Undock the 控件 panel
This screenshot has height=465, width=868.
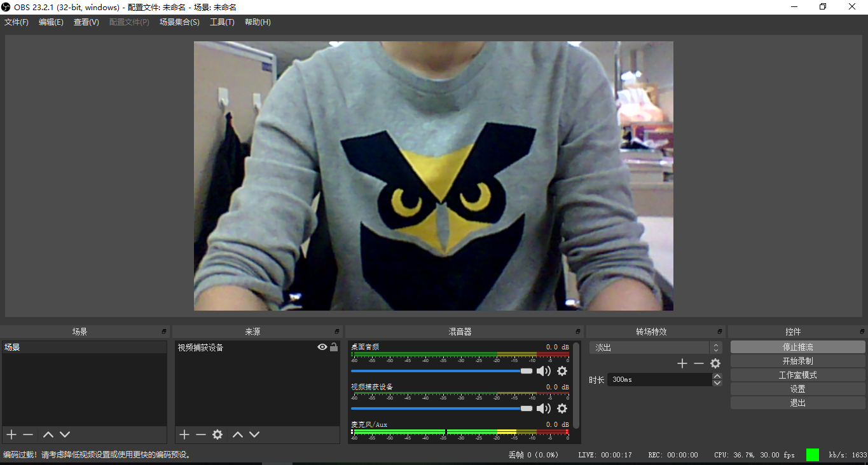click(862, 332)
